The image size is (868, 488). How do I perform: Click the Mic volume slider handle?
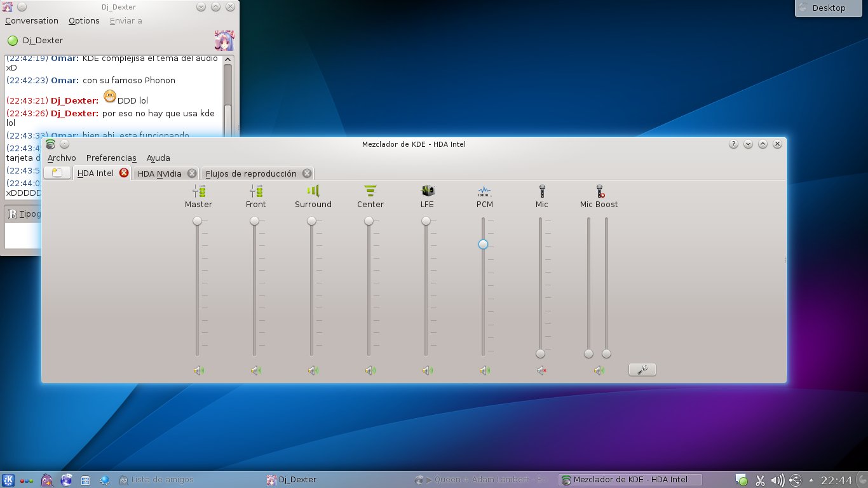click(x=540, y=353)
